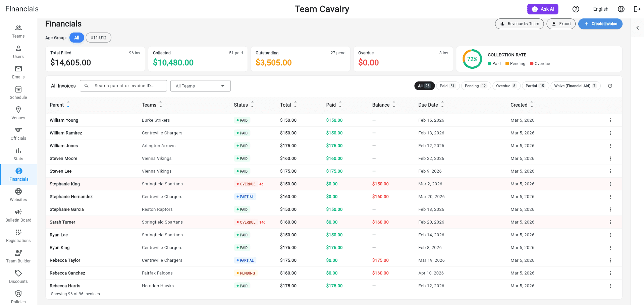The height and width of the screenshot is (305, 644).
Task: Click the logout icon in header
Action: click(x=637, y=9)
